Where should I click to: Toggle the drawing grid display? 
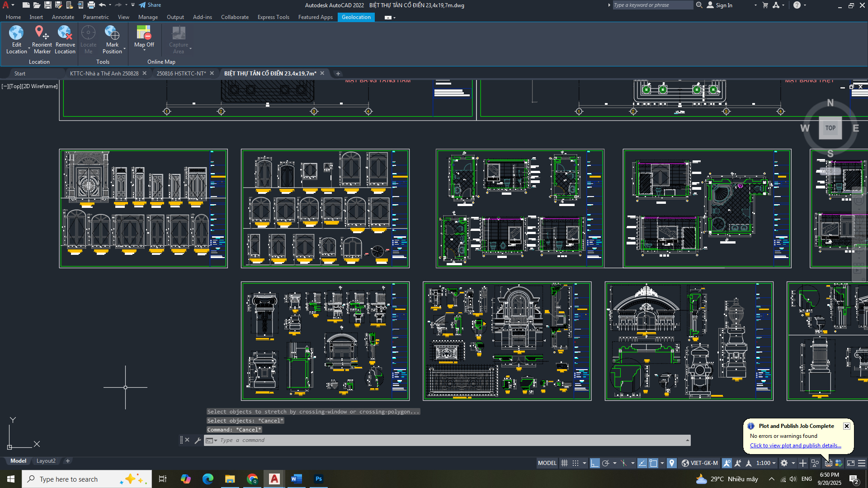[564, 463]
